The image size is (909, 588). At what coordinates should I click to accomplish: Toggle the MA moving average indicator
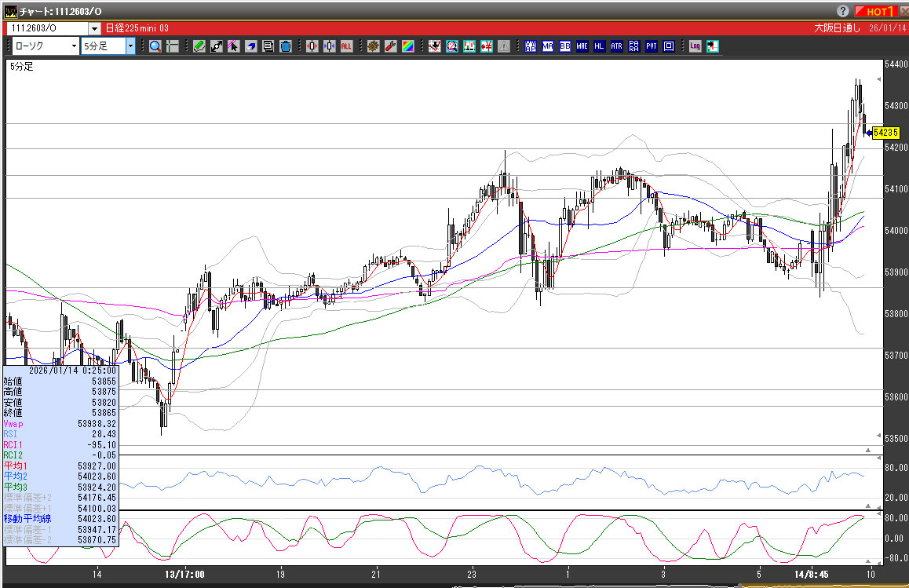548,46
